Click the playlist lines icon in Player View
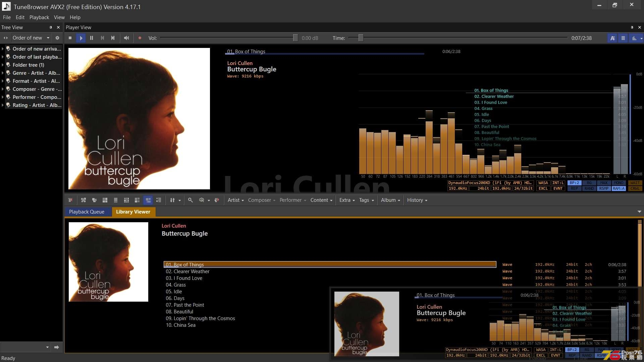The image size is (644, 362). point(623,38)
